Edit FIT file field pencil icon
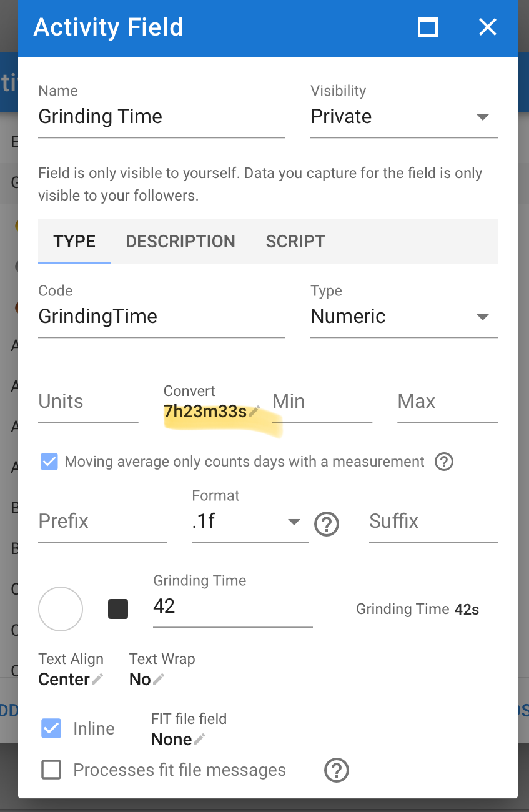This screenshot has width=529, height=812. point(199,739)
